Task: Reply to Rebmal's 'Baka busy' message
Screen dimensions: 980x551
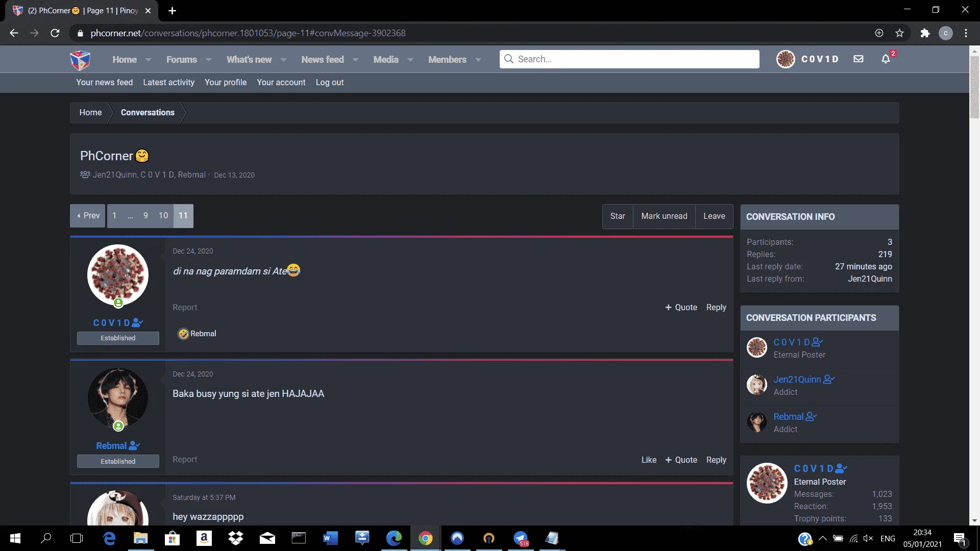Action: pyautogui.click(x=716, y=460)
